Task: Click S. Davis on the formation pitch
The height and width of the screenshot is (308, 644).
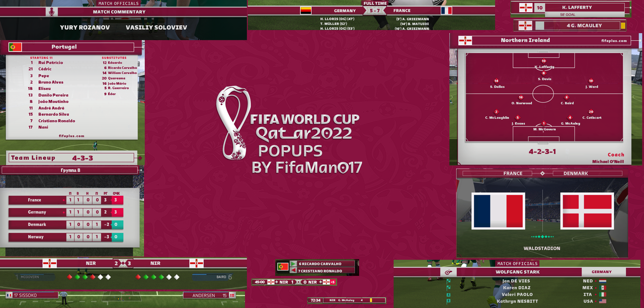Action: pos(544,79)
